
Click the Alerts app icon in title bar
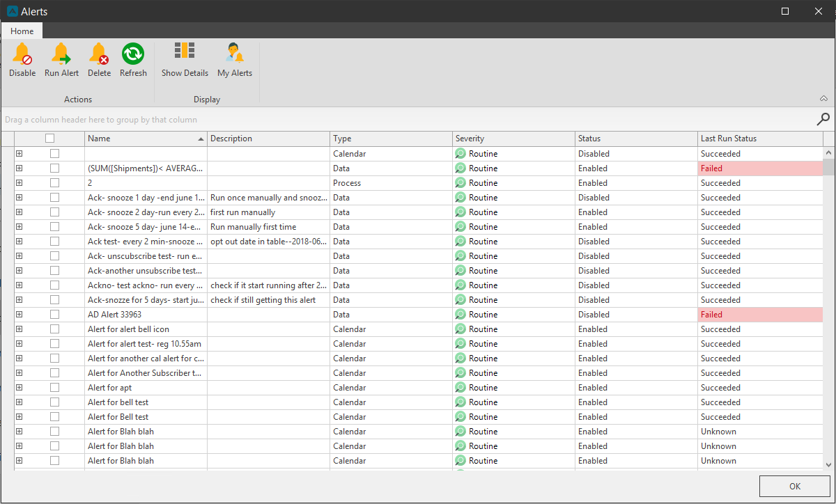pos(12,11)
